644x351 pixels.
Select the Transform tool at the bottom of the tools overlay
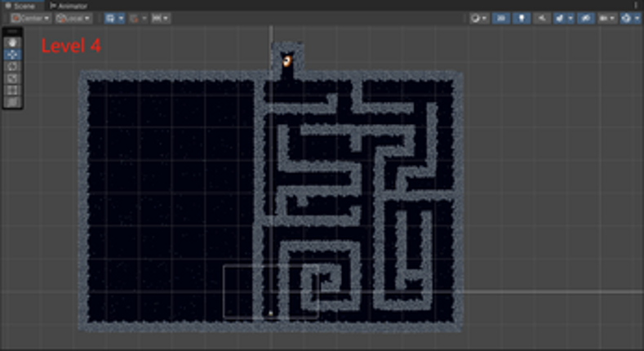12,102
